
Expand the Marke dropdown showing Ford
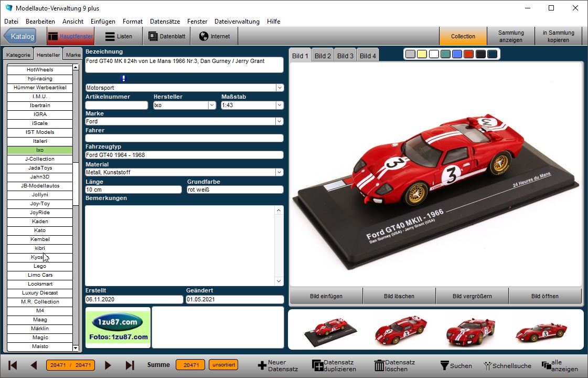(280, 121)
